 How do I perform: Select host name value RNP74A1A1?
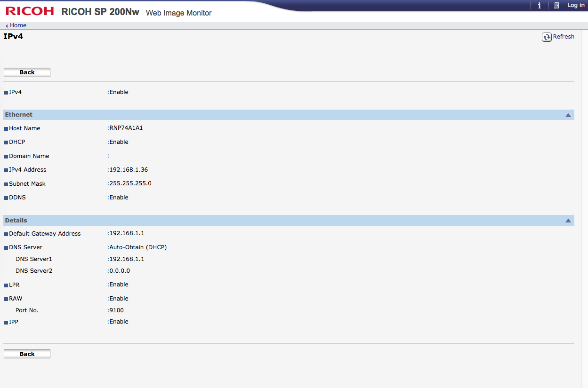click(x=126, y=128)
